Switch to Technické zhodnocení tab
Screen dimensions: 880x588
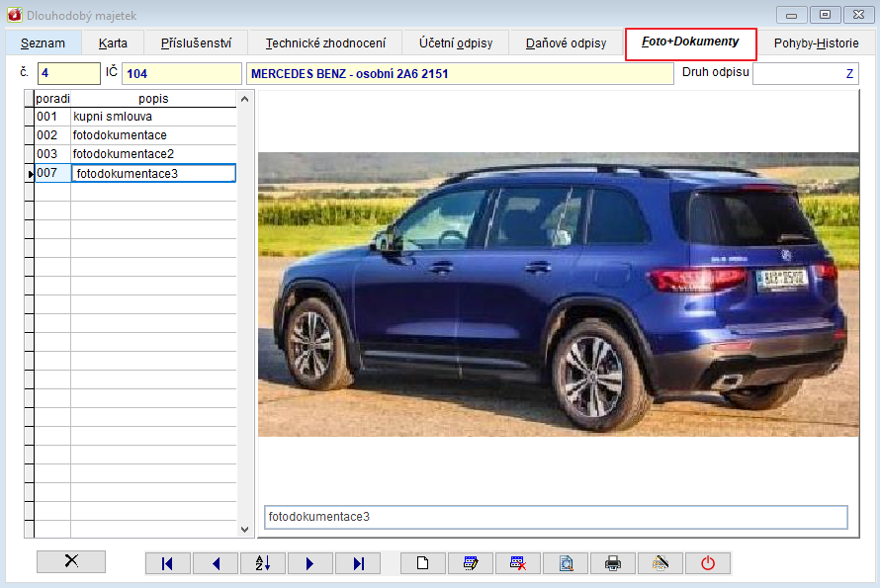pyautogui.click(x=325, y=43)
